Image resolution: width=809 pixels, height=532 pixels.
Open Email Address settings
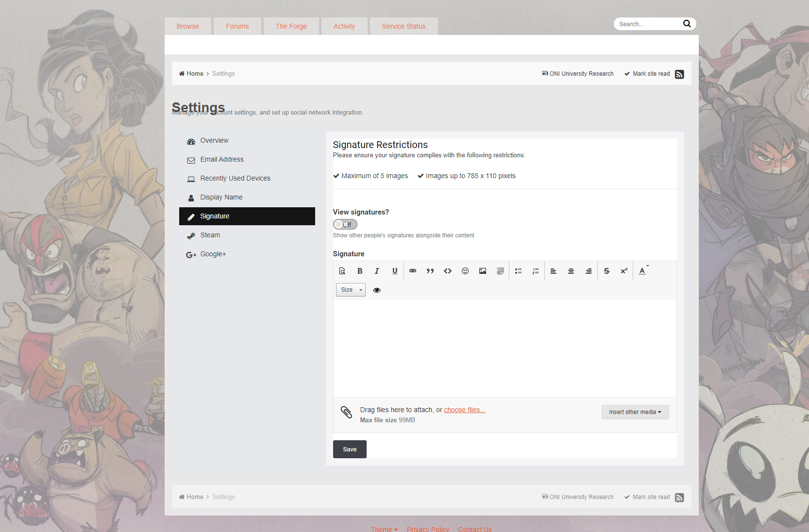[247, 160]
